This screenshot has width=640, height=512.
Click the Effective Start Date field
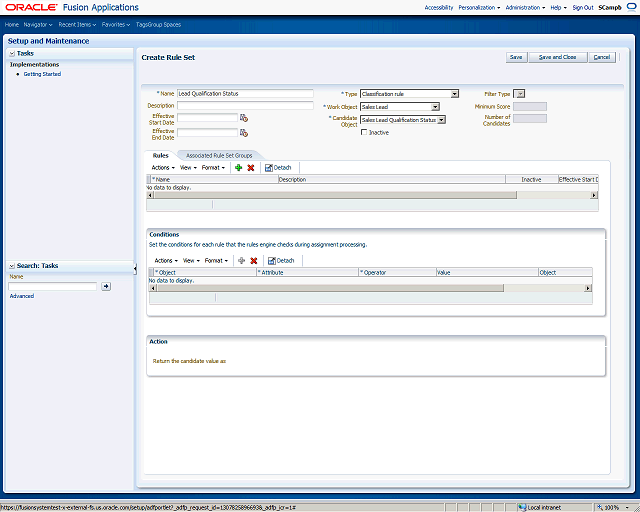tap(207, 118)
